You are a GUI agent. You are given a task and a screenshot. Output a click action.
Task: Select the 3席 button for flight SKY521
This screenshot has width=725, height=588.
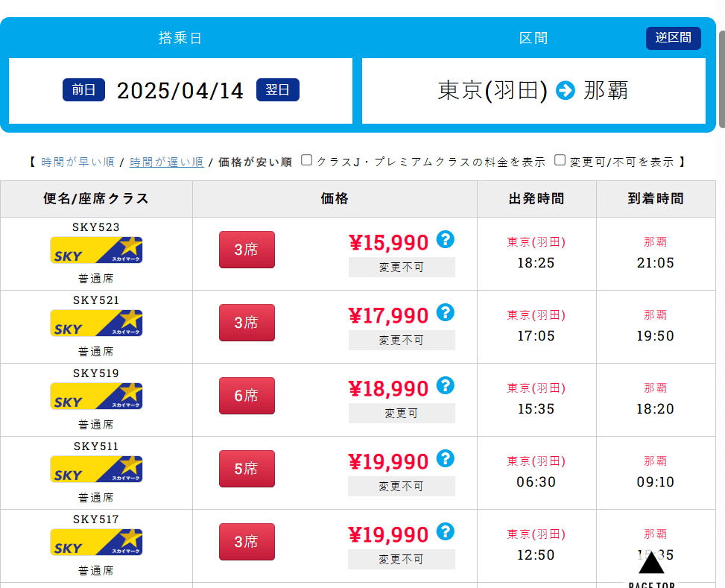click(247, 323)
